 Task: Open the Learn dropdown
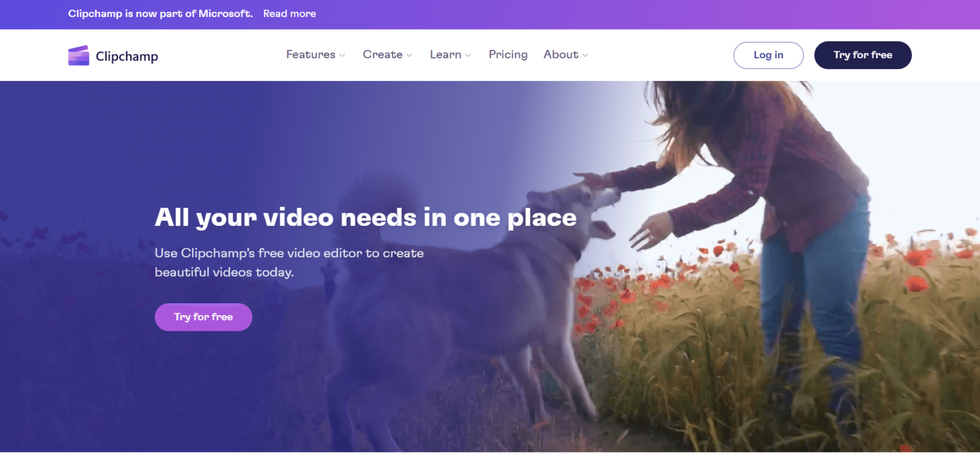(x=446, y=55)
